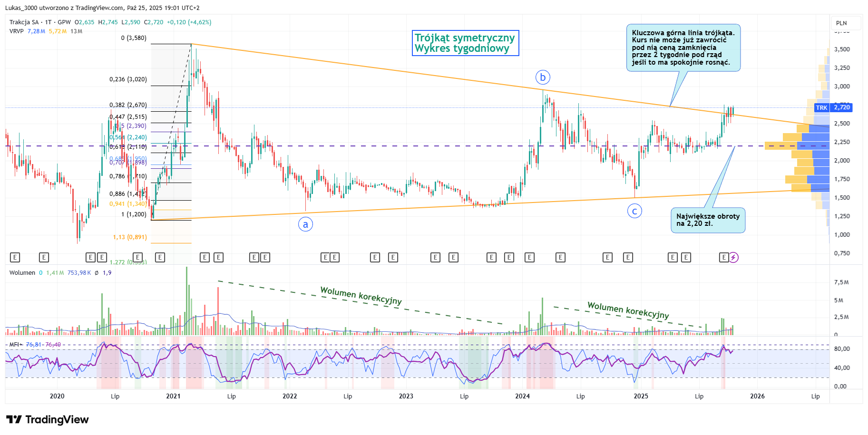Select the circled wave "a" label
Image resolution: width=868 pixels, height=435 pixels.
coord(305,224)
